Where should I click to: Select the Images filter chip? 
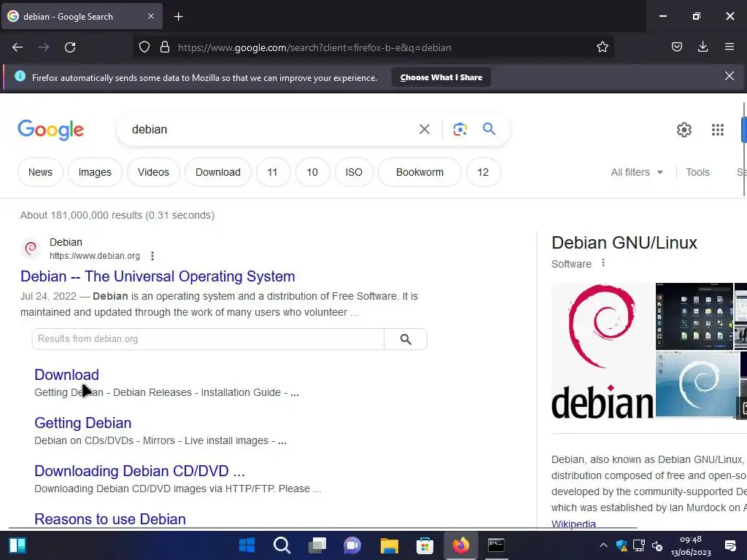pyautogui.click(x=95, y=172)
